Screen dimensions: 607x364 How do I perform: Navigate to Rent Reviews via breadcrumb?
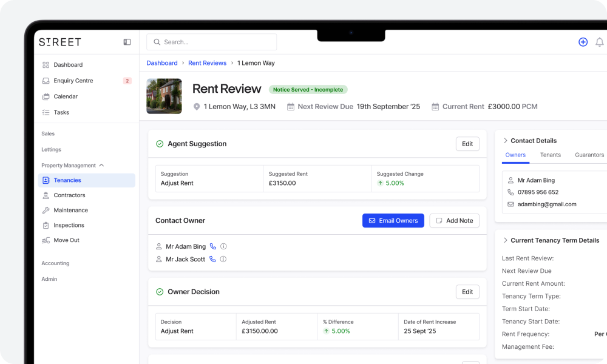pos(208,62)
